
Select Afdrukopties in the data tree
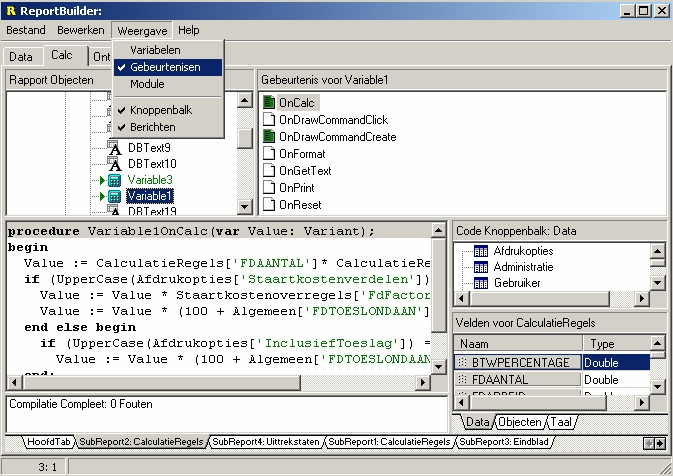523,251
